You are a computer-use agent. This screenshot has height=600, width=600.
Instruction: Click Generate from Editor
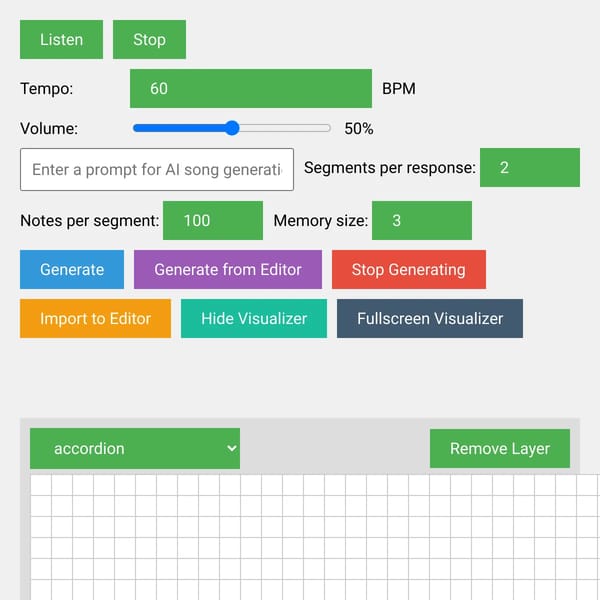pos(228,269)
